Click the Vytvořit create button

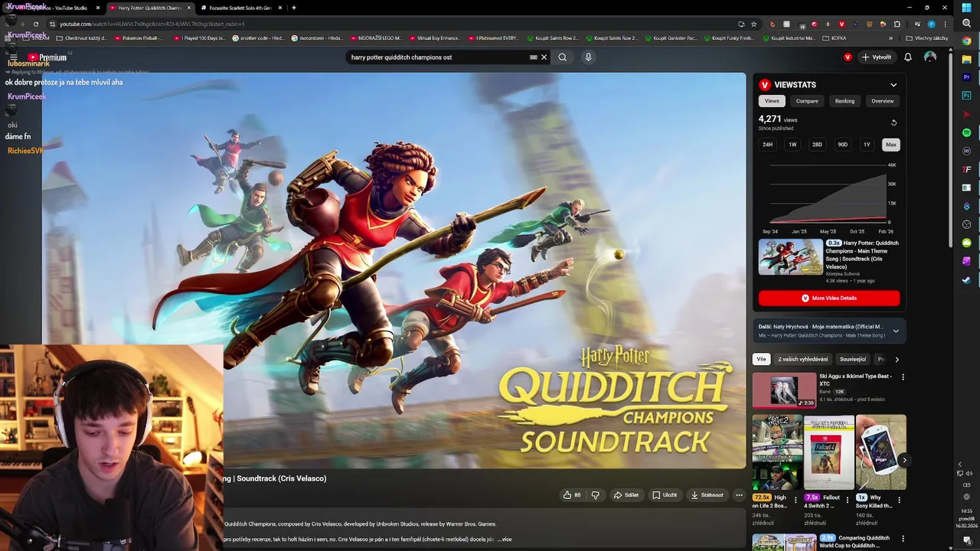[877, 57]
